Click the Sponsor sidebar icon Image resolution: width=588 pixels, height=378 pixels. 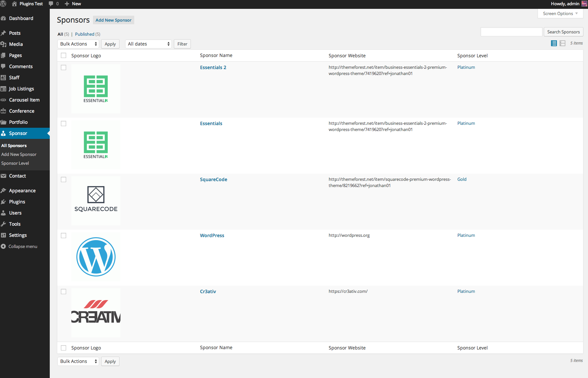pos(4,133)
